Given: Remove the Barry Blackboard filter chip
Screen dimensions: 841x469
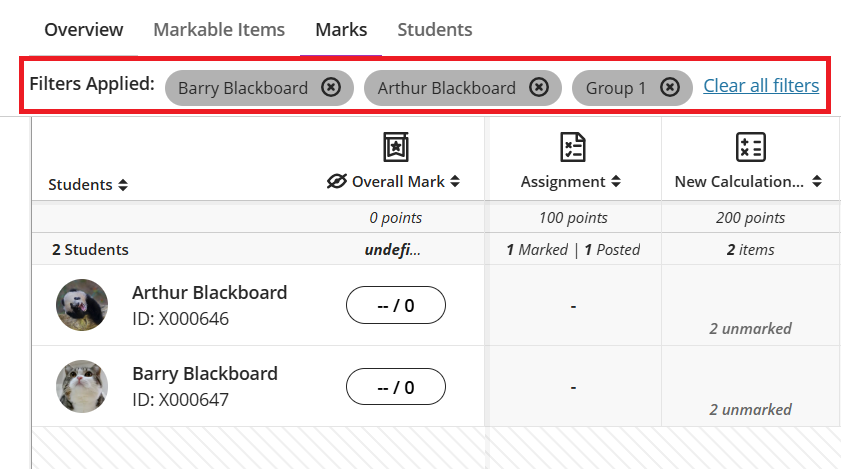Looking at the screenshot, I should [x=331, y=88].
